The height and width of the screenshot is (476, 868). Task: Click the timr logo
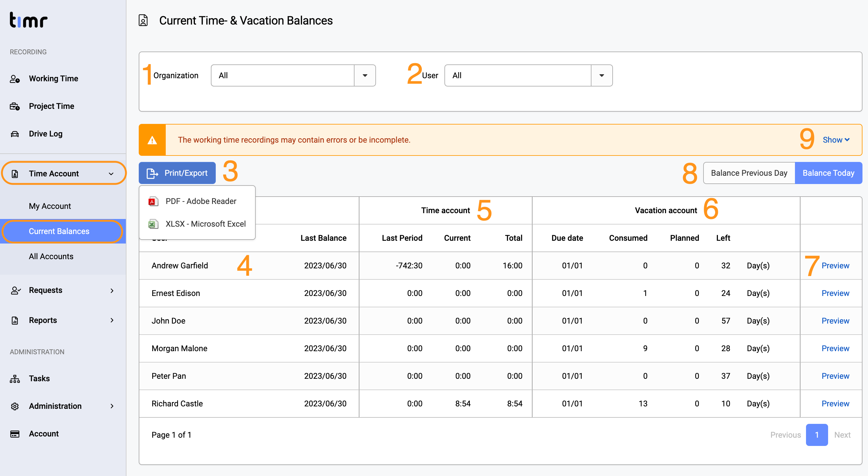tap(29, 20)
